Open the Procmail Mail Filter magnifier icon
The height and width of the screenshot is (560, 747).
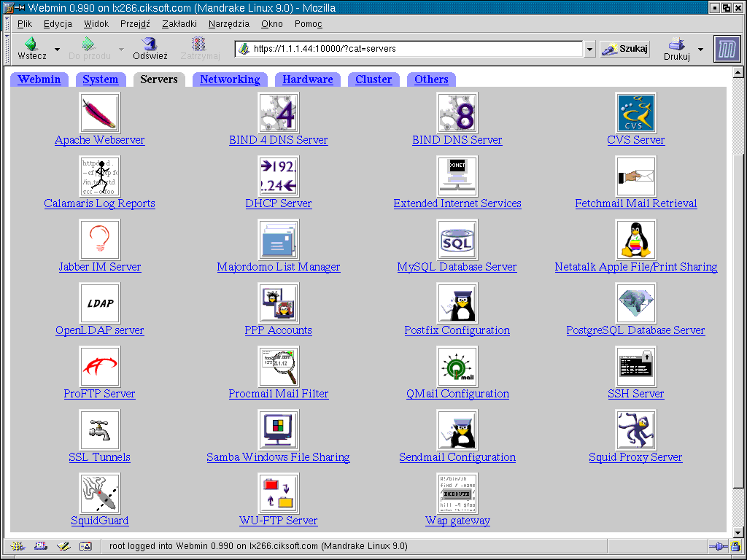278,366
